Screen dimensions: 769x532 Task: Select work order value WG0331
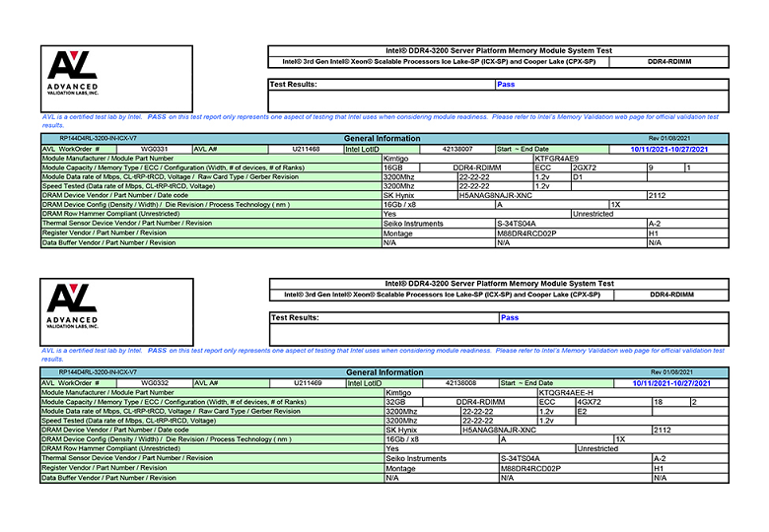tap(154, 149)
